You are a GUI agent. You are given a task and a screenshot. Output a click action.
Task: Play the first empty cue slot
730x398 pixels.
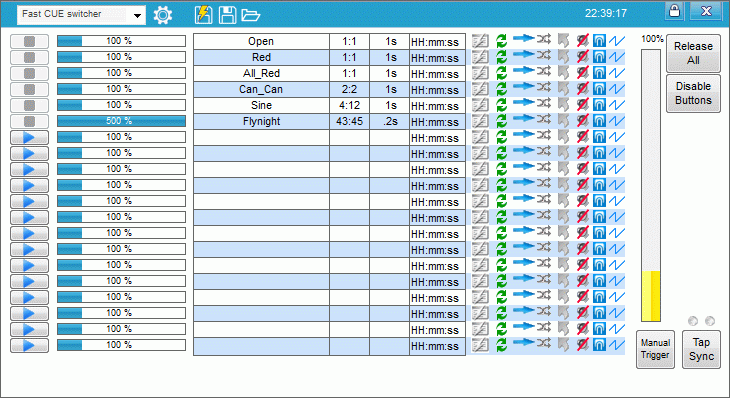click(x=29, y=137)
